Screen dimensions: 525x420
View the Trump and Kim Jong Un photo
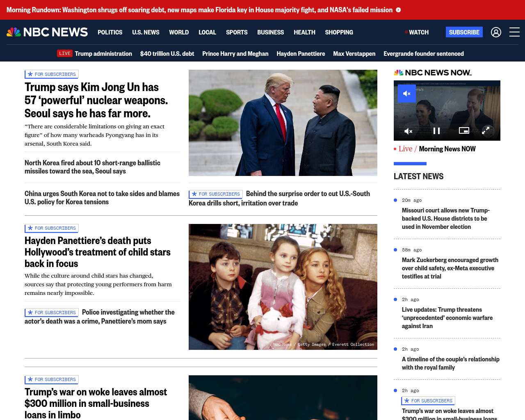[x=283, y=123]
